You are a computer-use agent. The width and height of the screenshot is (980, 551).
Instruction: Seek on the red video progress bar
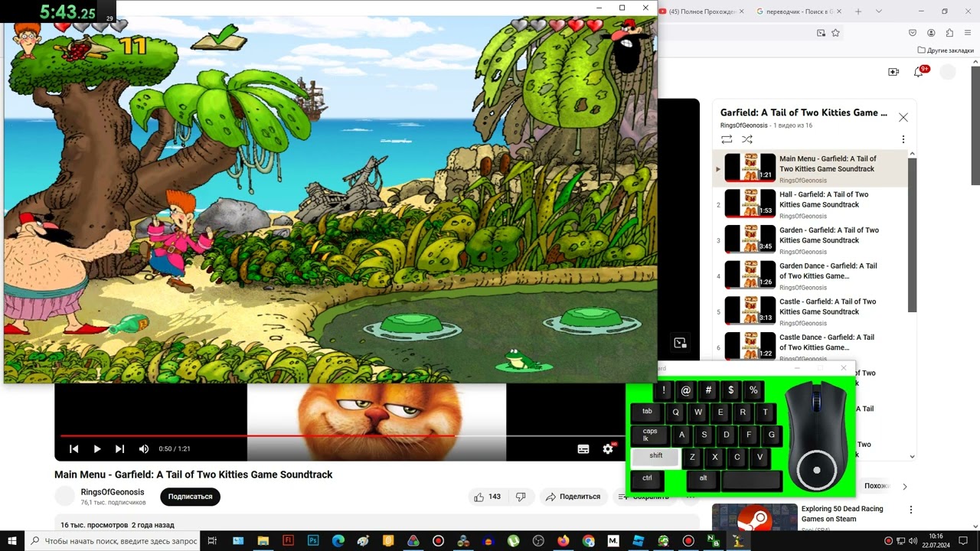[x=342, y=436]
